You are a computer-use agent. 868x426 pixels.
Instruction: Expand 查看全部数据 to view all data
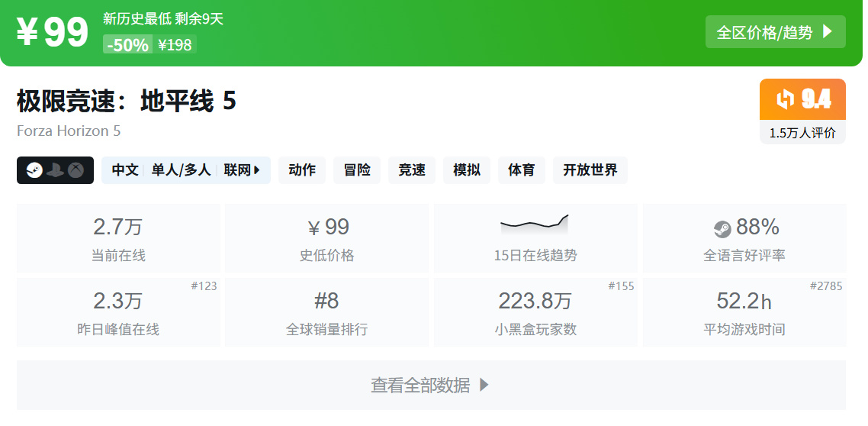tap(431, 385)
